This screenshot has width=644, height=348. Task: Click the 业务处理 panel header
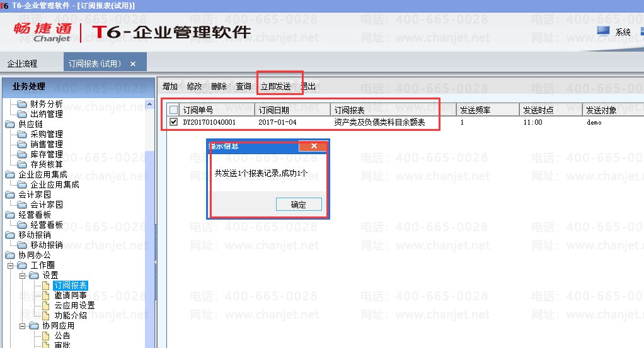[x=78, y=87]
